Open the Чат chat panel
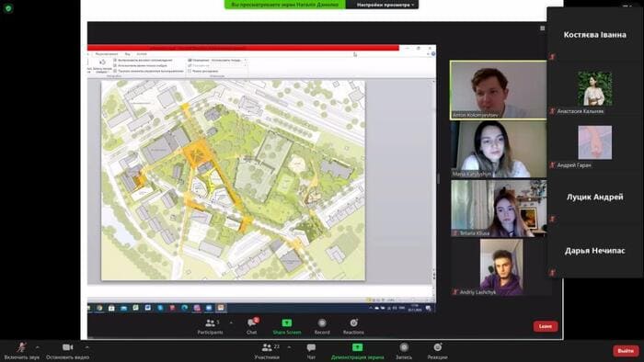Image resolution: width=644 pixels, height=362 pixels. coord(311,347)
